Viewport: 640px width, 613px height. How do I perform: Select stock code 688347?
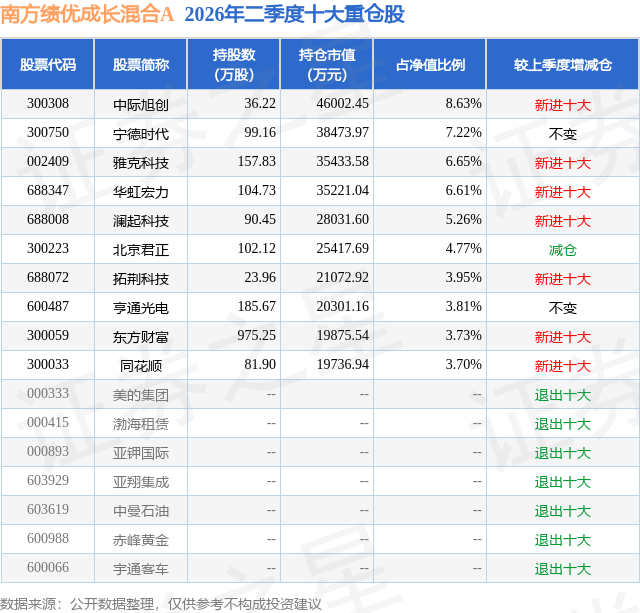[48, 191]
